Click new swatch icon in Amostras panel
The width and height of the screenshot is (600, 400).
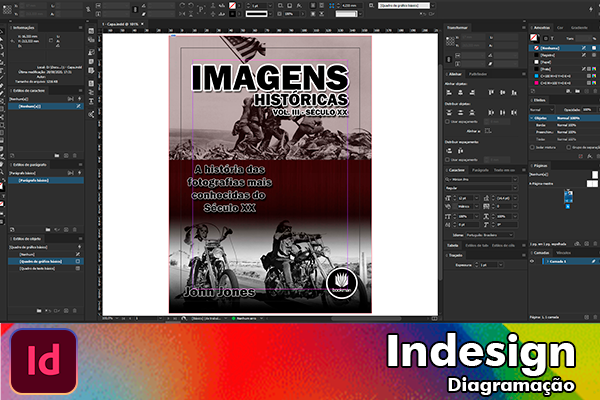pyautogui.click(x=587, y=91)
